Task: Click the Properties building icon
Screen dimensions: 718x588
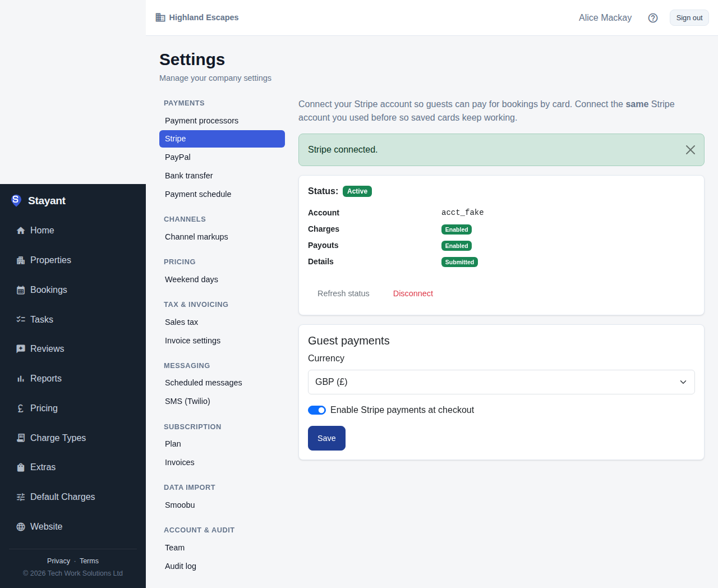Action: 21,260
